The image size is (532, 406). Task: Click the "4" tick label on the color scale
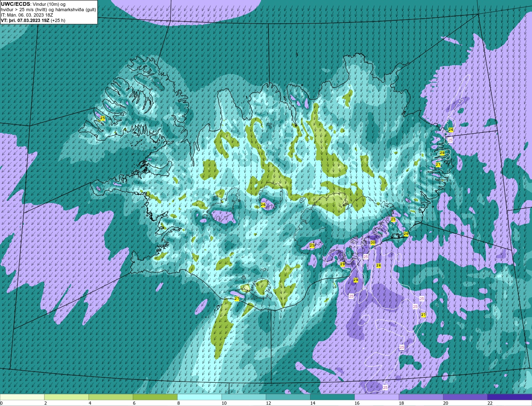coord(89,403)
